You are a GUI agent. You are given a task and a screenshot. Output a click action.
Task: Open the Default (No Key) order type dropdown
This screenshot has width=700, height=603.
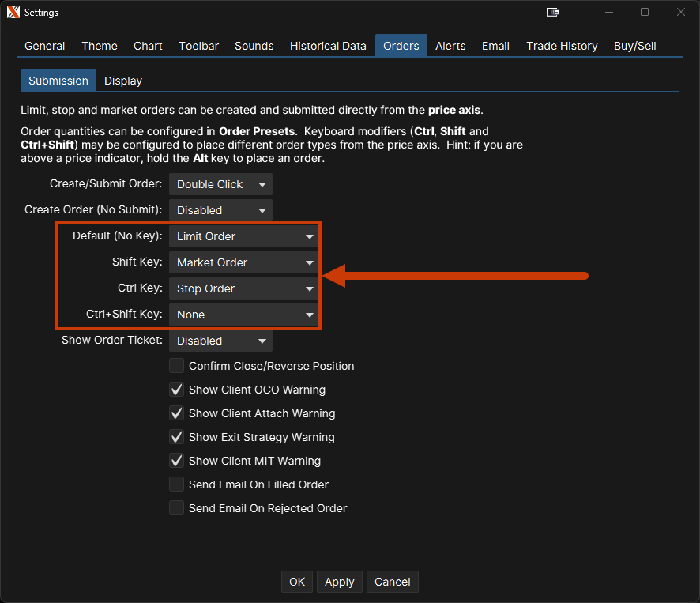tap(243, 236)
